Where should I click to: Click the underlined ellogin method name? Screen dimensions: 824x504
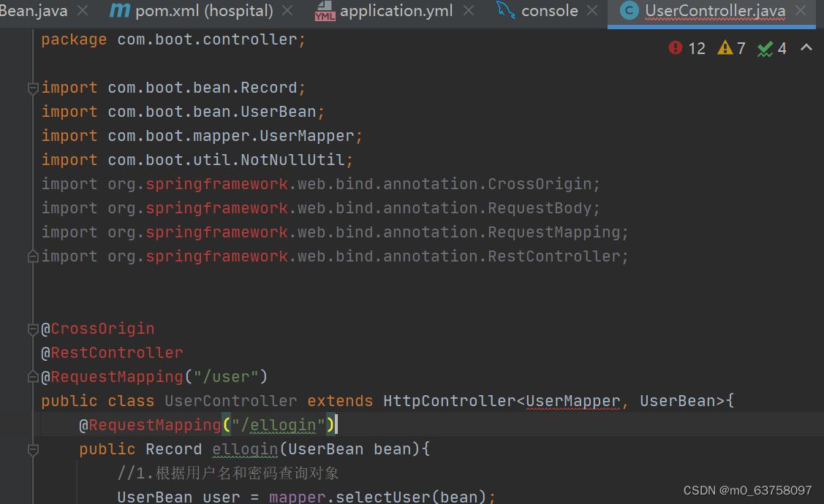point(244,448)
